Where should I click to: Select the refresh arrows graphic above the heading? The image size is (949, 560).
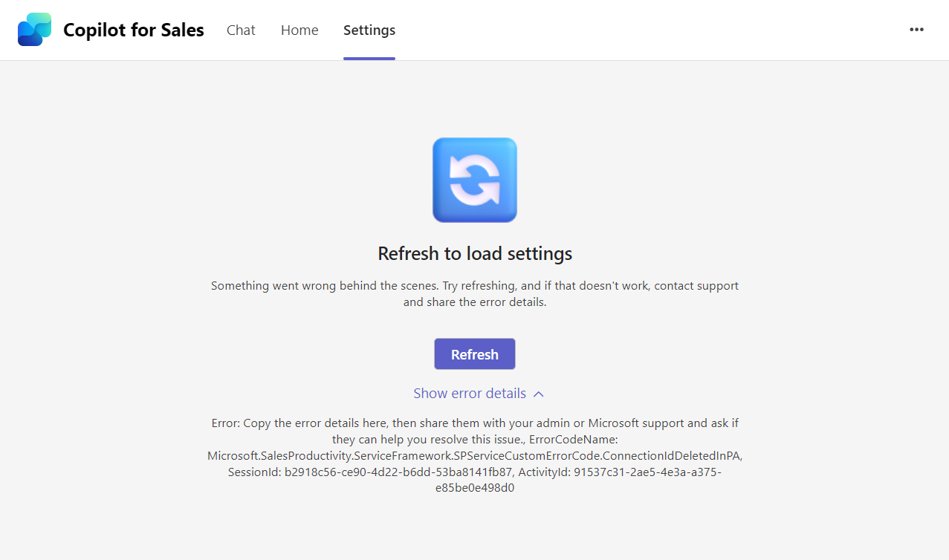(x=474, y=180)
